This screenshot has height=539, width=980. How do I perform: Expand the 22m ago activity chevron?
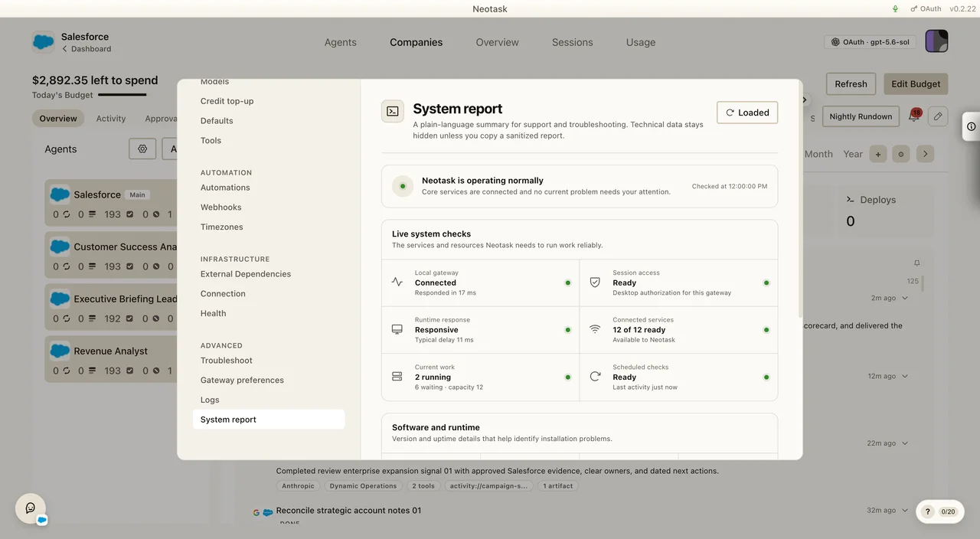905,443
